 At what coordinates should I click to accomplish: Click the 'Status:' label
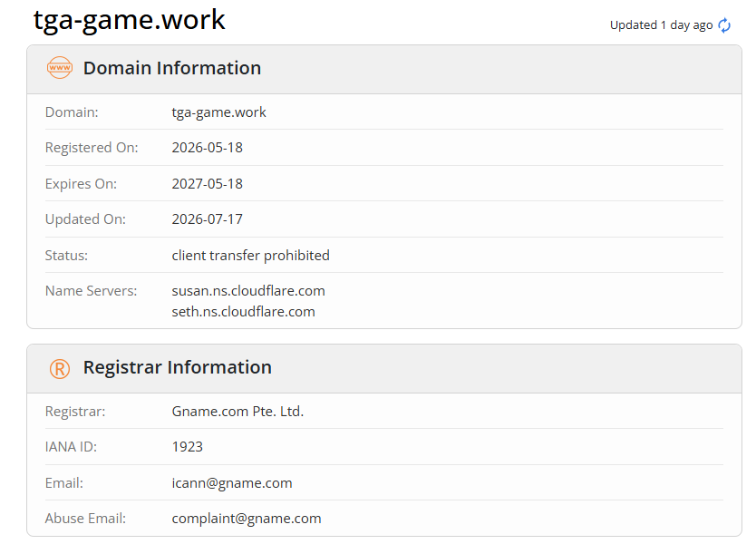coord(66,256)
